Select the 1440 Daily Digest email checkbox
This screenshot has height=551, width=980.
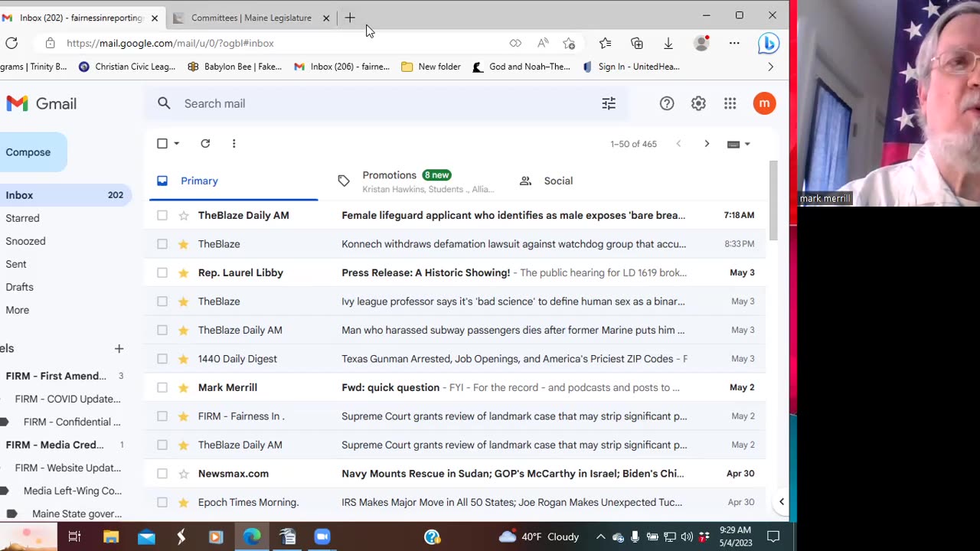(162, 359)
